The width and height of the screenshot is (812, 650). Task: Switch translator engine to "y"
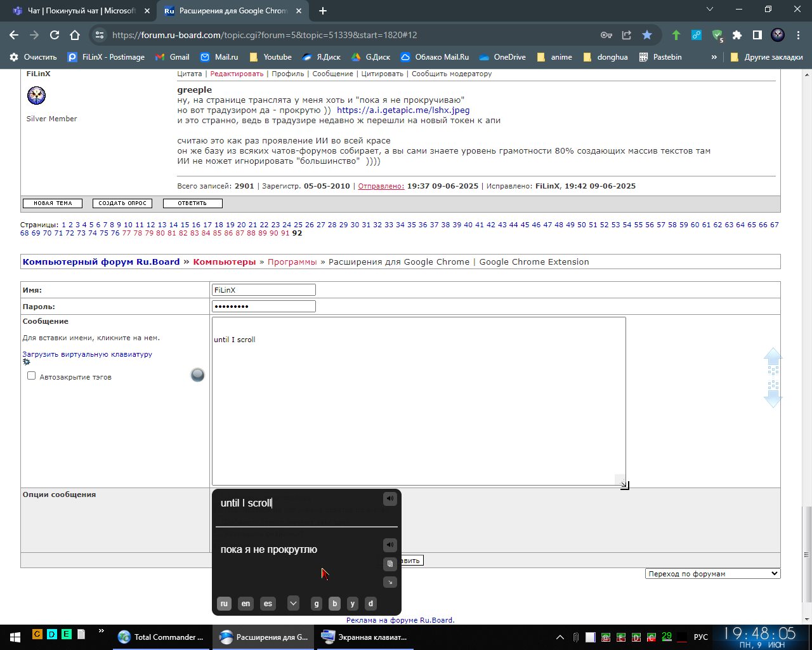tap(352, 604)
